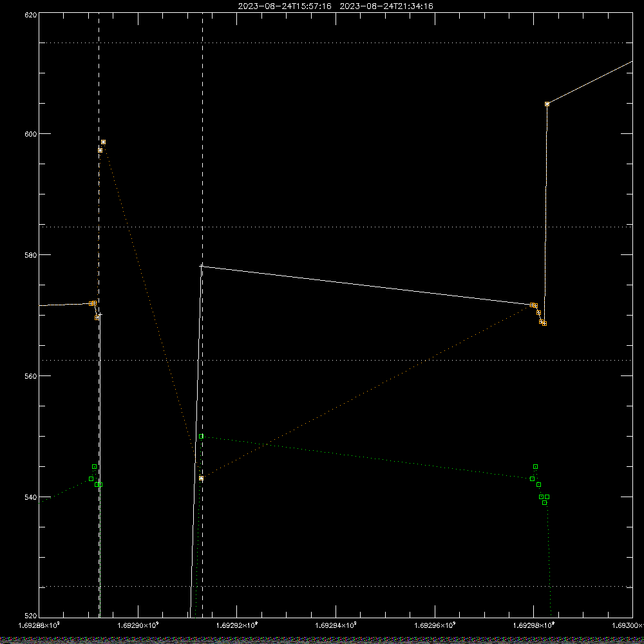Click the y-axis label 520
The width and height of the screenshot is (644, 644).
click(x=31, y=616)
